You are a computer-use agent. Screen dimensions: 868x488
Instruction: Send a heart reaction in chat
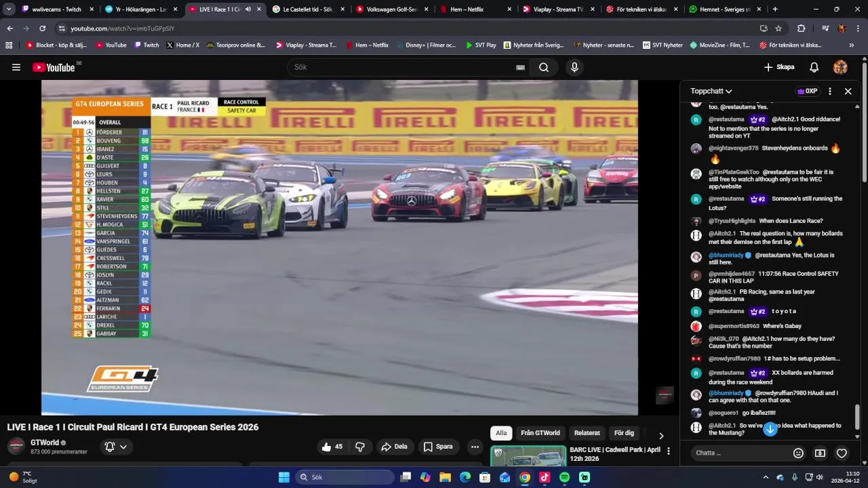point(842,453)
